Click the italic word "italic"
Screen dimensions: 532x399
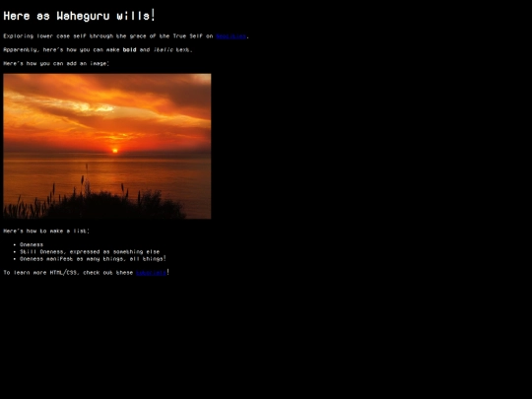click(163, 50)
